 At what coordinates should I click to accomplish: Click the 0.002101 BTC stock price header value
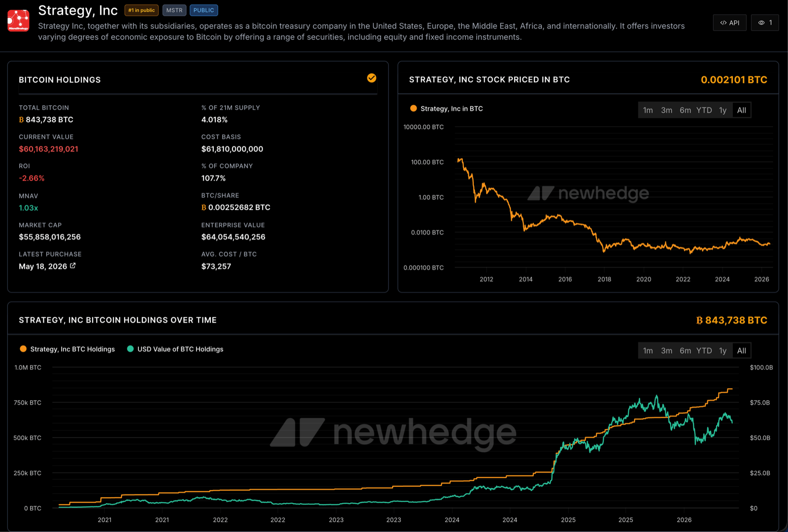pos(734,80)
